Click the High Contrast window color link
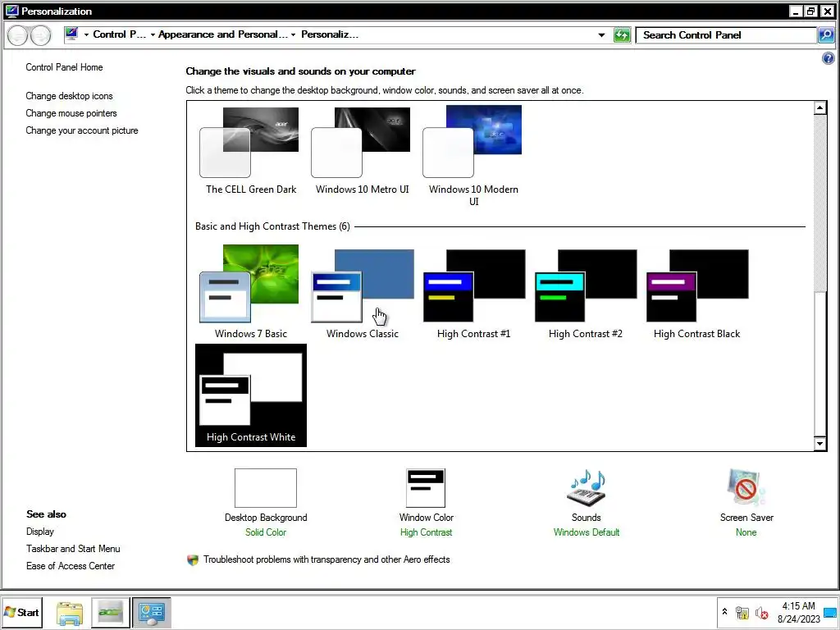Viewport: 840px width, 630px height. click(x=426, y=532)
